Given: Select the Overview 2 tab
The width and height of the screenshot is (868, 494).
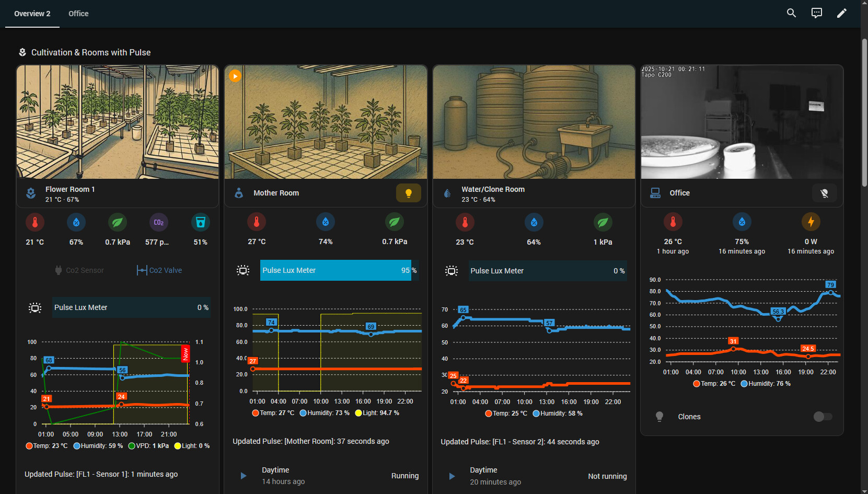Looking at the screenshot, I should (x=32, y=14).
